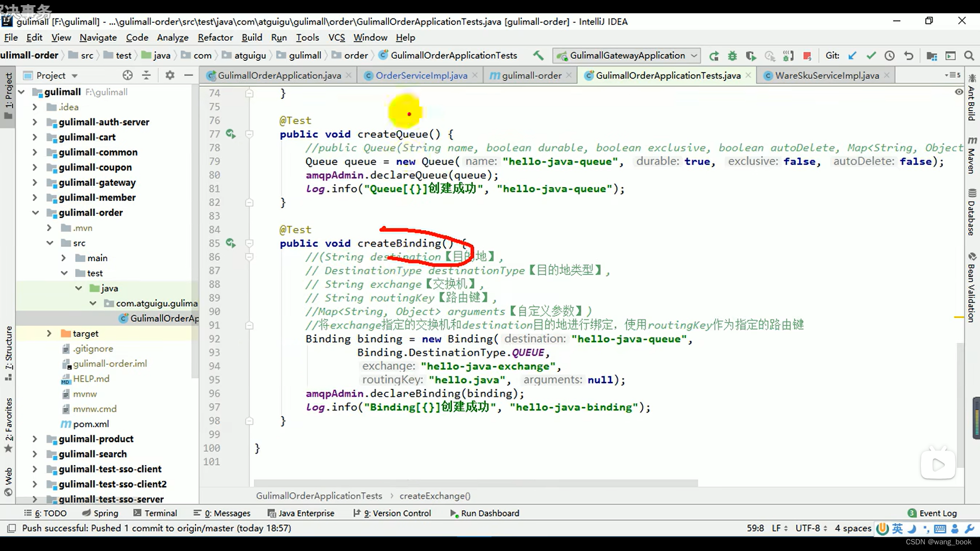Open the Version Control tool window

[392, 513]
